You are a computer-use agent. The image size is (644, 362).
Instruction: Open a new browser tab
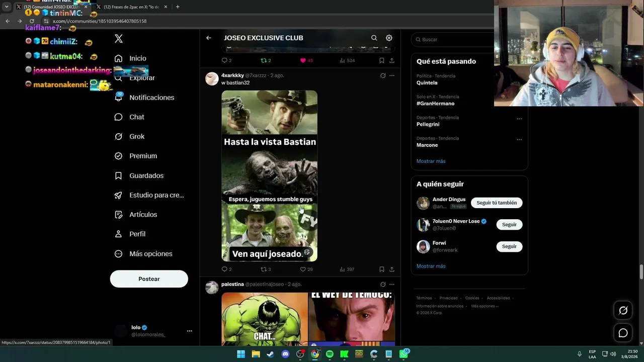[178, 7]
